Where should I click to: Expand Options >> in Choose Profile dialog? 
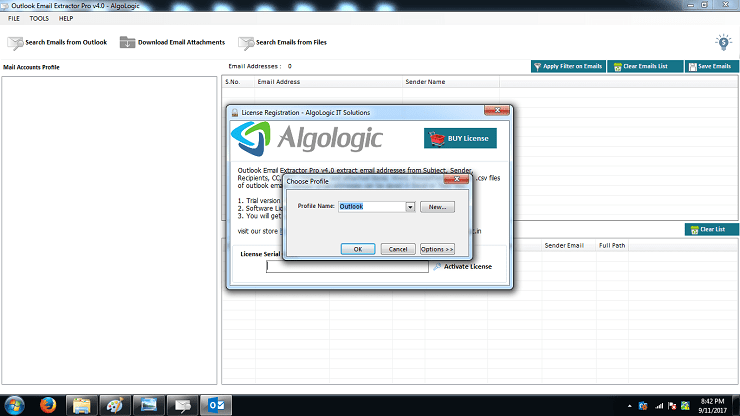(x=437, y=249)
